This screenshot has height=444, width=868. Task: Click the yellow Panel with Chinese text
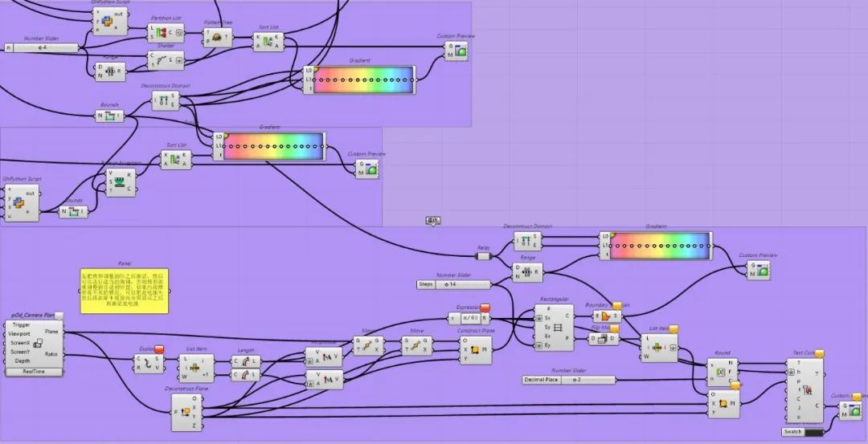tap(124, 291)
